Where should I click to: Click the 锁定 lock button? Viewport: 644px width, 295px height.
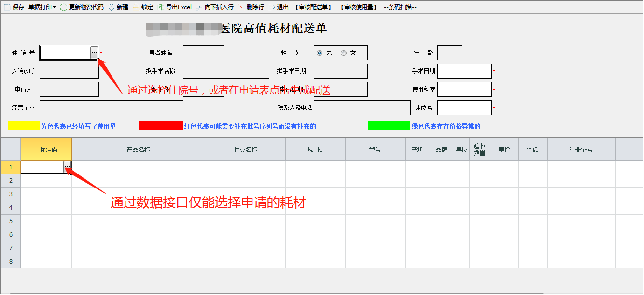tap(143, 7)
